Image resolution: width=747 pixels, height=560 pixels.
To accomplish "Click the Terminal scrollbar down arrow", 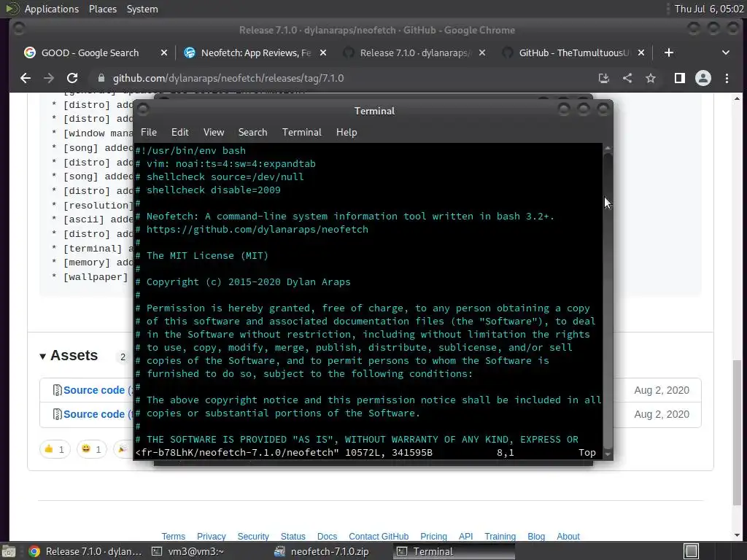I will tap(608, 454).
